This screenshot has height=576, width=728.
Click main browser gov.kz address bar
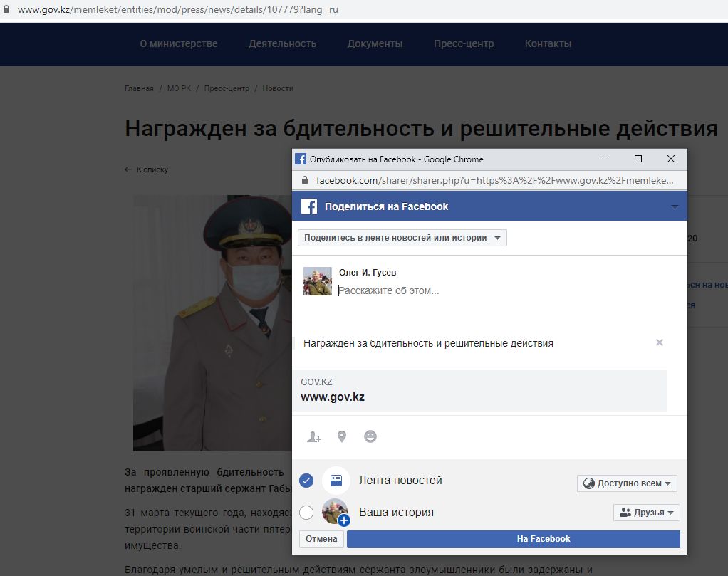(178, 9)
